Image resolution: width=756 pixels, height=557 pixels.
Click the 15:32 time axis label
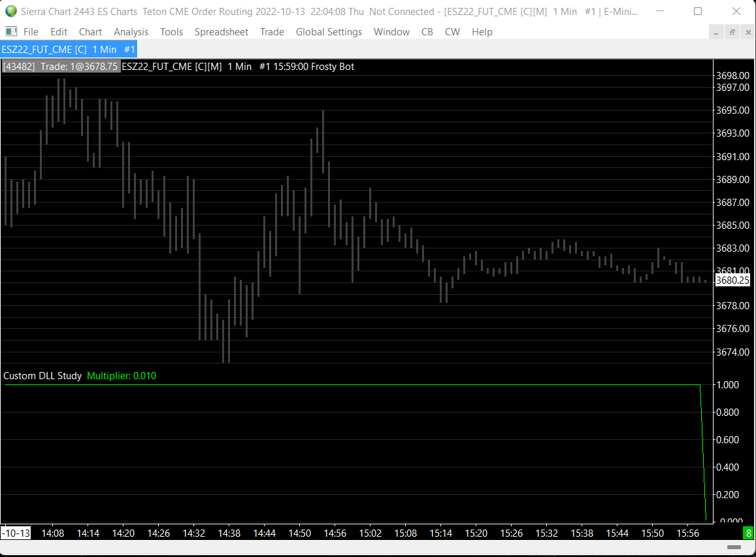pos(547,533)
